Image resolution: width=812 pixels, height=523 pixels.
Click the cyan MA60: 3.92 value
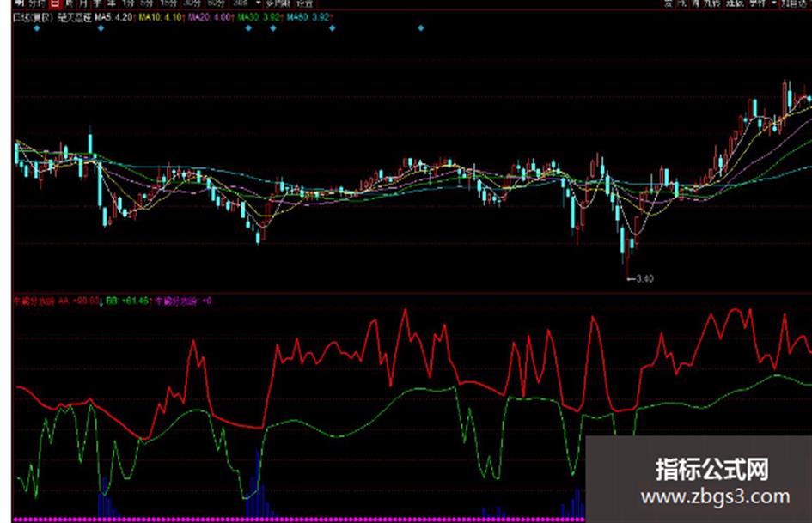(308, 17)
